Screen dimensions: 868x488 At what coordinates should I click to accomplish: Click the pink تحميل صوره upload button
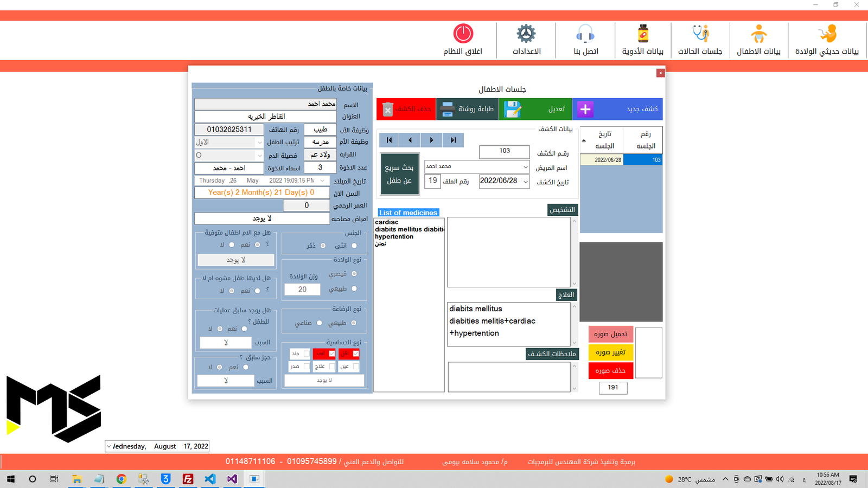point(610,334)
